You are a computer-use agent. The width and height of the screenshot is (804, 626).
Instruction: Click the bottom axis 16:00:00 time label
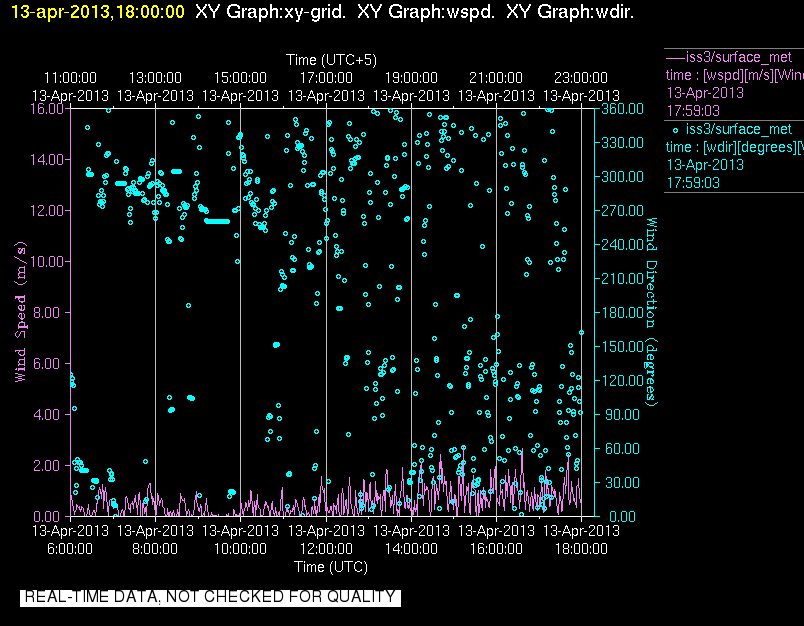coord(496,549)
